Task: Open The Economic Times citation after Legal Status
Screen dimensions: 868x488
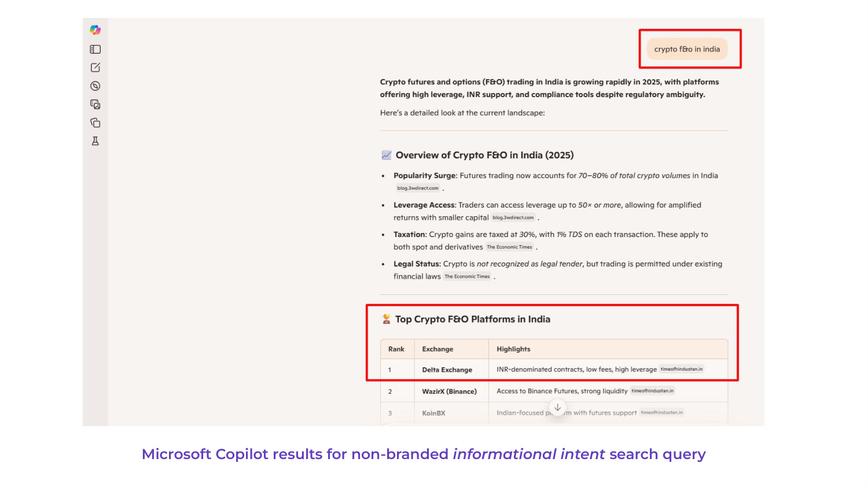Action: (x=467, y=277)
